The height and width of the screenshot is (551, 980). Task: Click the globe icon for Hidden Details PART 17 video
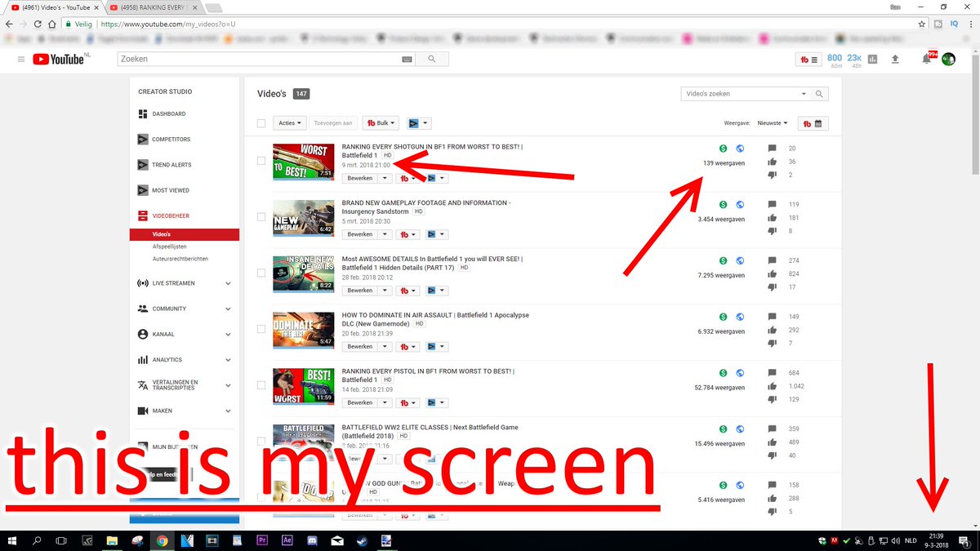pyautogui.click(x=740, y=261)
